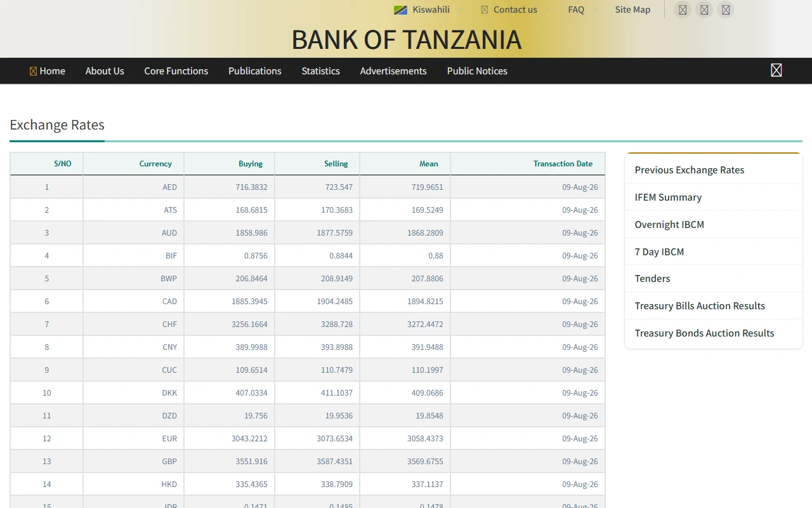
Task: Click GBP selling rate 3587.4351
Action: tap(335, 462)
